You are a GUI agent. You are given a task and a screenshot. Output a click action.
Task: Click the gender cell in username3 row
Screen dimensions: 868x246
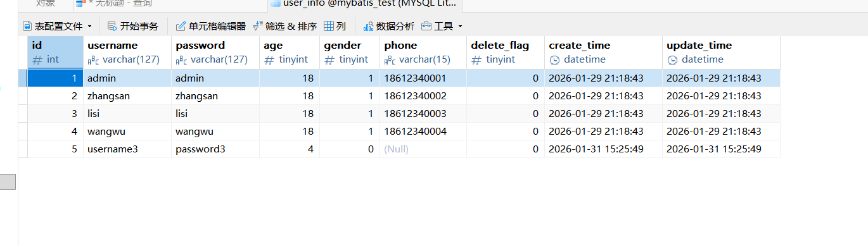pos(350,149)
